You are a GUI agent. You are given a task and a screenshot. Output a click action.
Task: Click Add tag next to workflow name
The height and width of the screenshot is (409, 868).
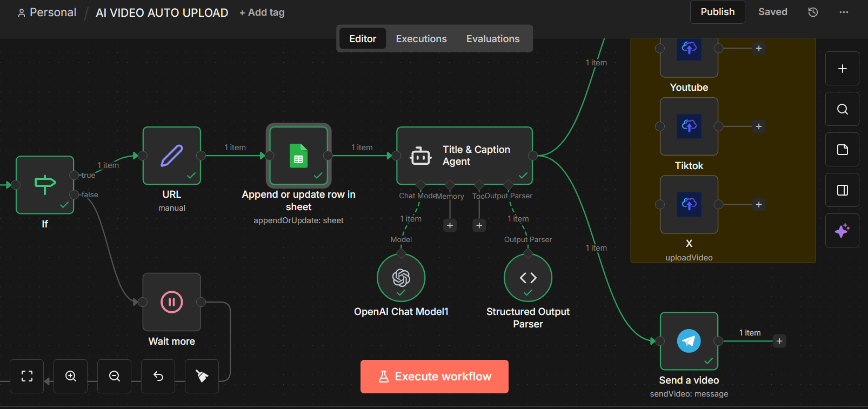262,12
